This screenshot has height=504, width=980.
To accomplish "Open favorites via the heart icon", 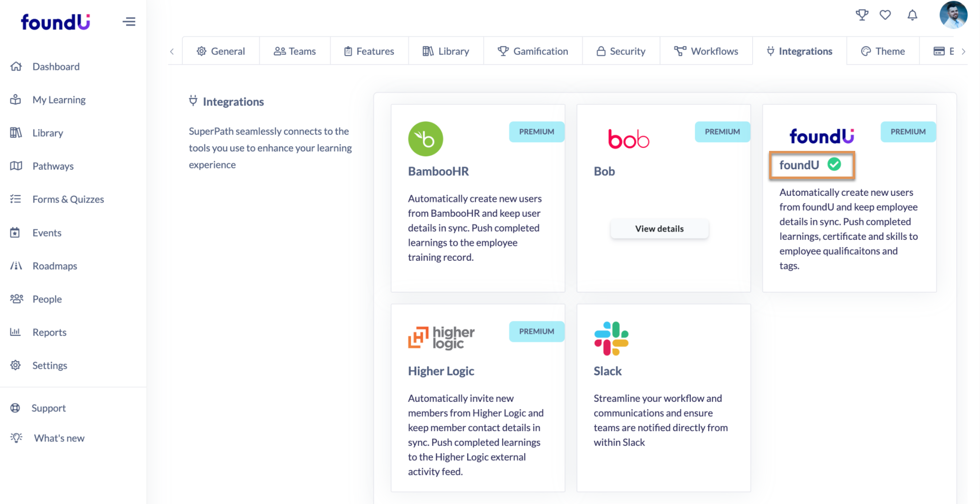I will (885, 15).
